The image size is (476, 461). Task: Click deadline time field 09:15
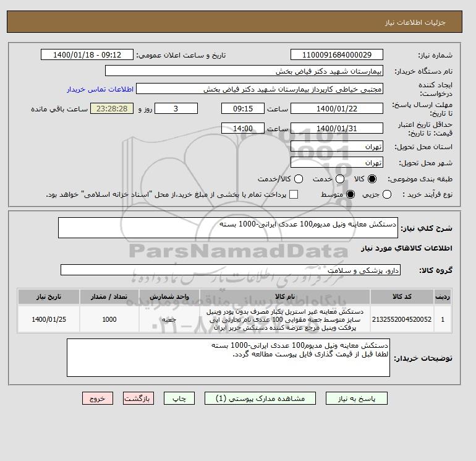(243, 108)
